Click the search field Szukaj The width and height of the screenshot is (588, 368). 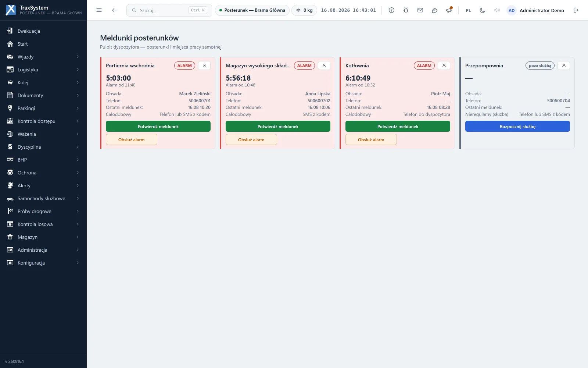[169, 10]
